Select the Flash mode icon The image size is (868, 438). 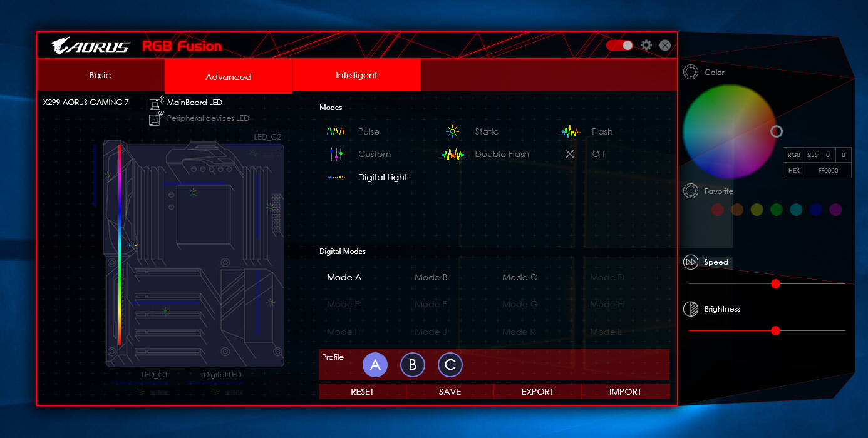click(x=570, y=131)
